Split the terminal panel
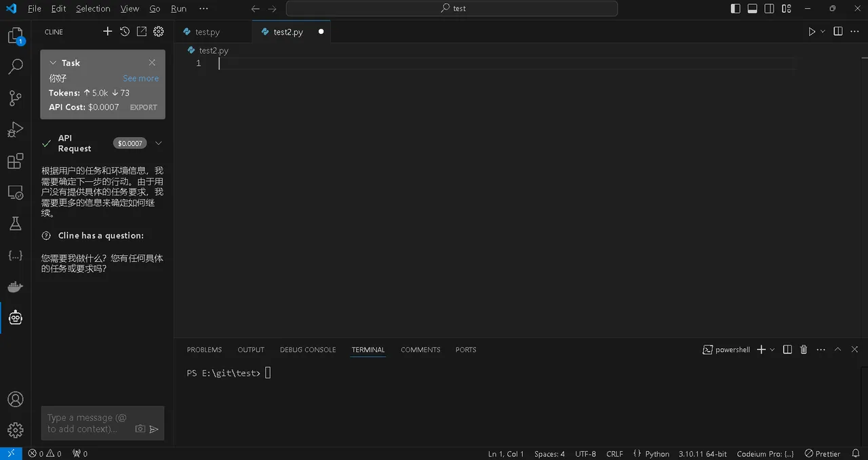This screenshot has height=460, width=868. point(787,349)
